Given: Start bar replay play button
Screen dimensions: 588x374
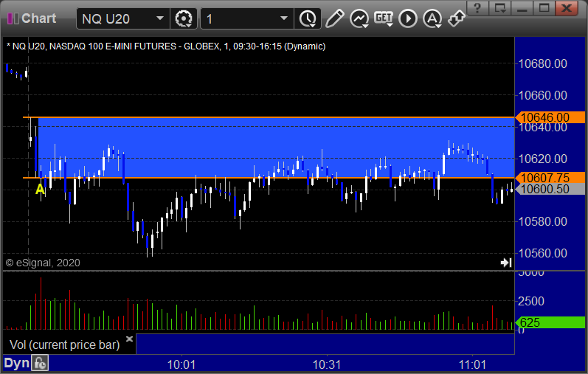Looking at the screenshot, I should (x=408, y=18).
